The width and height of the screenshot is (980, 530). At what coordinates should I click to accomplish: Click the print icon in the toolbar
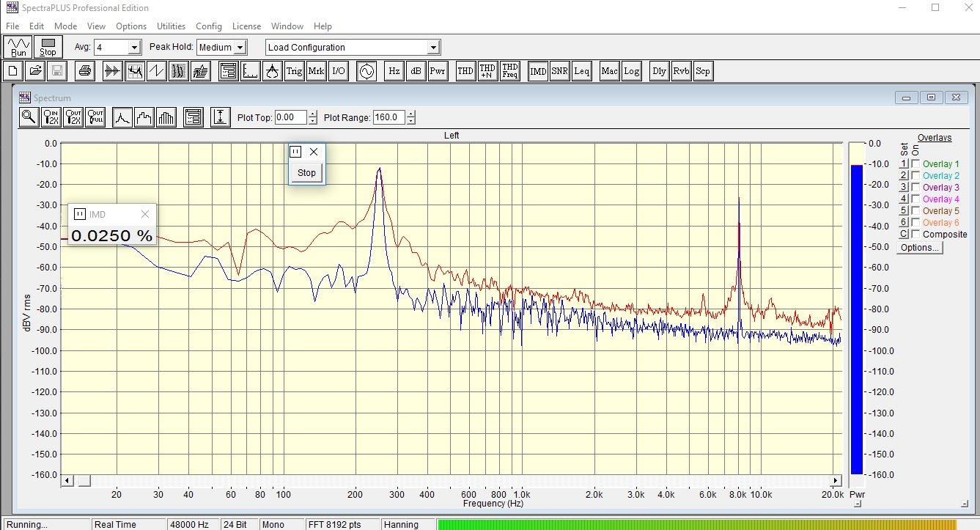coord(85,71)
